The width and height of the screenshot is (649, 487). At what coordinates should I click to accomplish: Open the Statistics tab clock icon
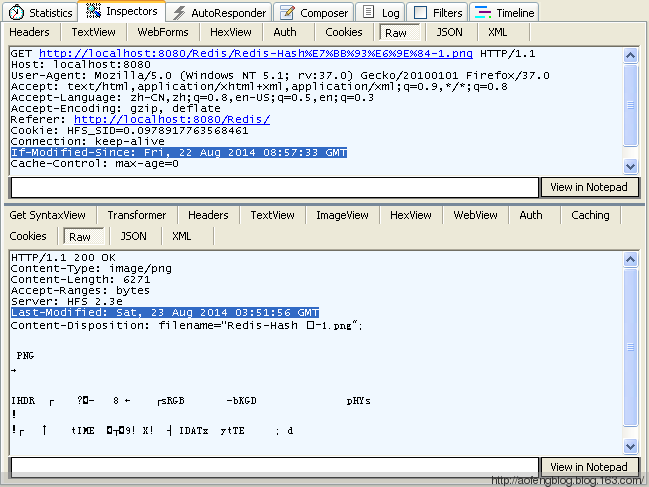pyautogui.click(x=16, y=13)
